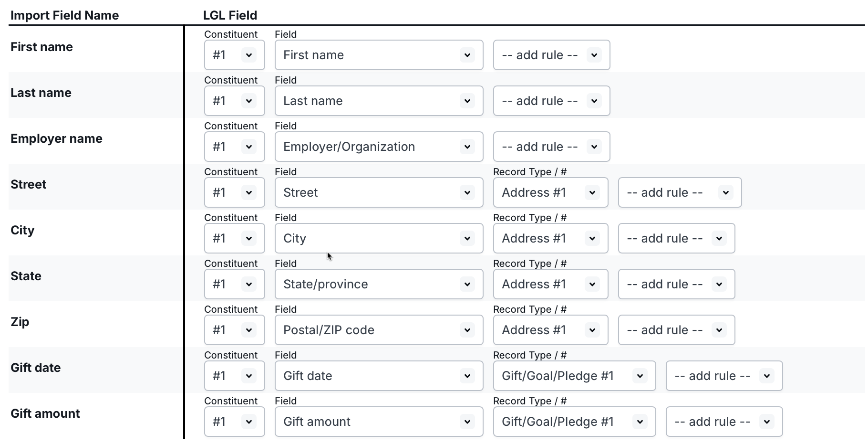Expand the Employer/Organization field dropdown
Viewport: 868px width, 444px height.
pyautogui.click(x=379, y=147)
